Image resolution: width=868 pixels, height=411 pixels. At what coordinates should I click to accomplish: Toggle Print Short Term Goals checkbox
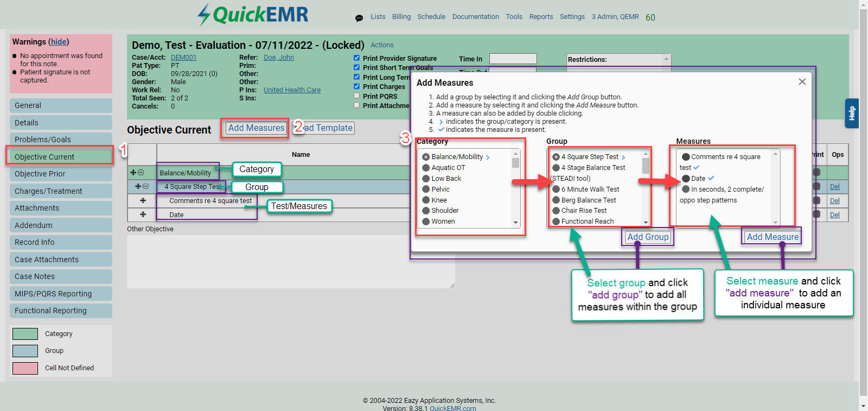[x=356, y=67]
